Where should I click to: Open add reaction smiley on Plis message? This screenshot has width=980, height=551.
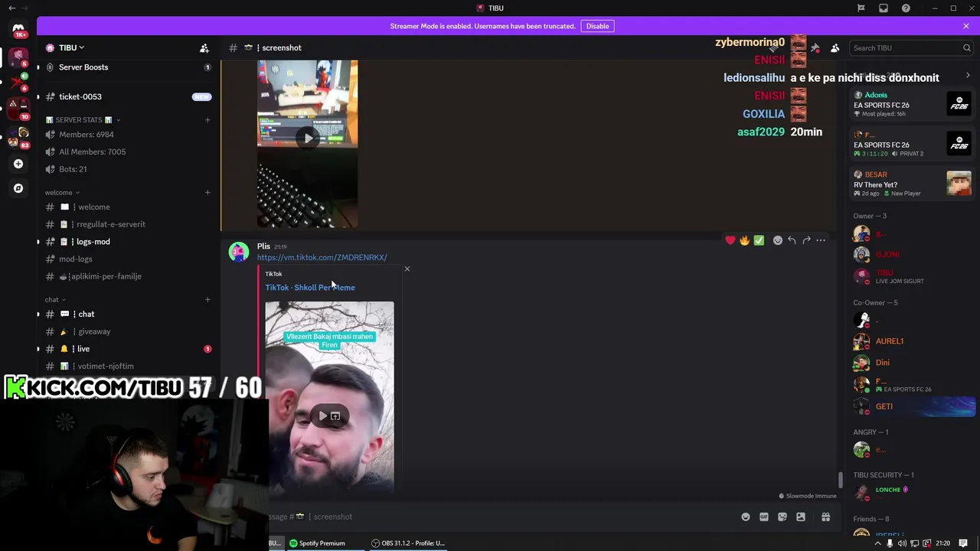pyautogui.click(x=778, y=240)
